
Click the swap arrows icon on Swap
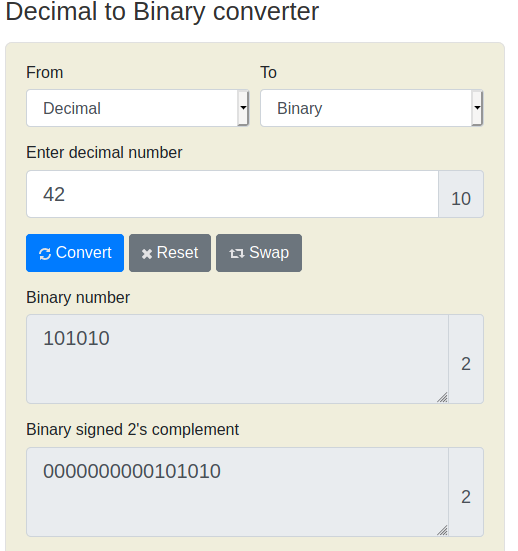coord(237,253)
